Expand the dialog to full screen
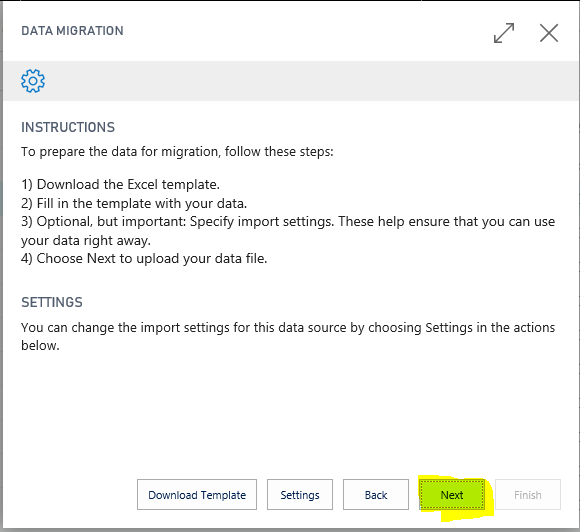 (x=504, y=33)
